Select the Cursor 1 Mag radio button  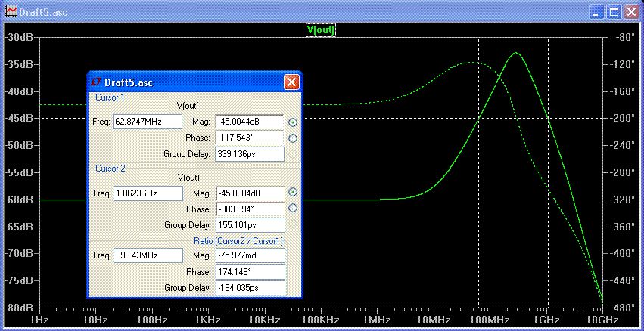click(293, 122)
